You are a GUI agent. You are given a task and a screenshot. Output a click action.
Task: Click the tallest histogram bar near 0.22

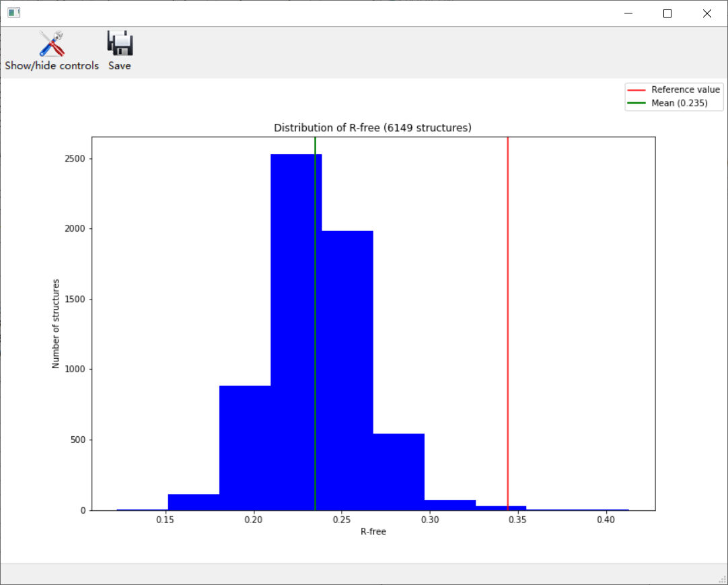pyautogui.click(x=296, y=332)
